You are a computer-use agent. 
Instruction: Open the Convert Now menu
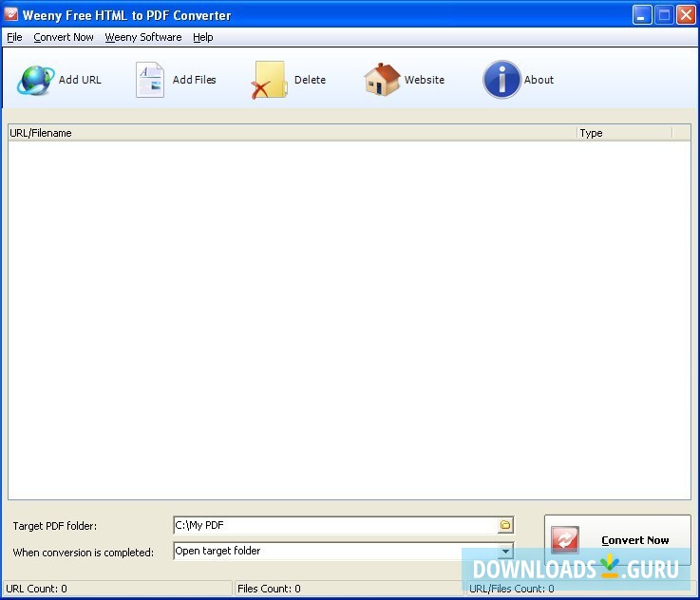click(x=64, y=37)
